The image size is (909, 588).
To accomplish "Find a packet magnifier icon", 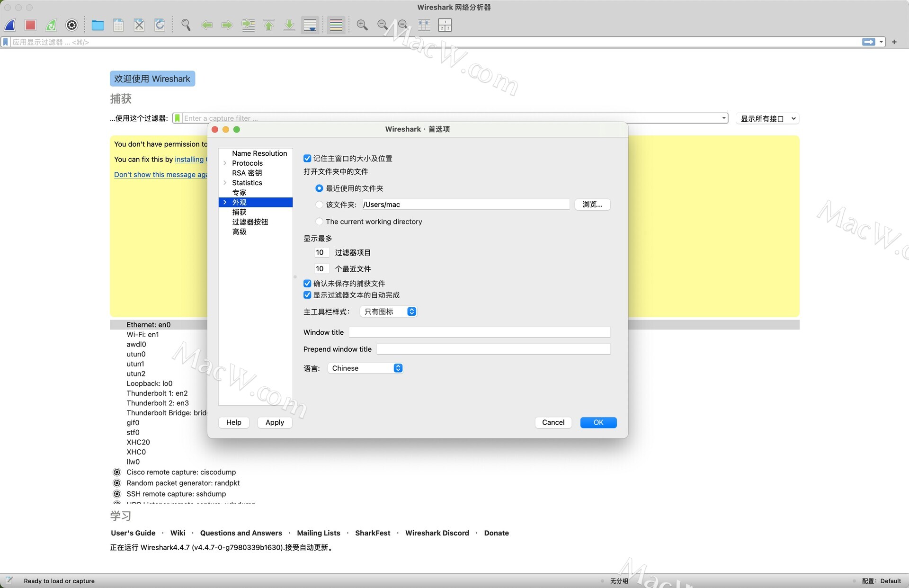I will point(186,25).
